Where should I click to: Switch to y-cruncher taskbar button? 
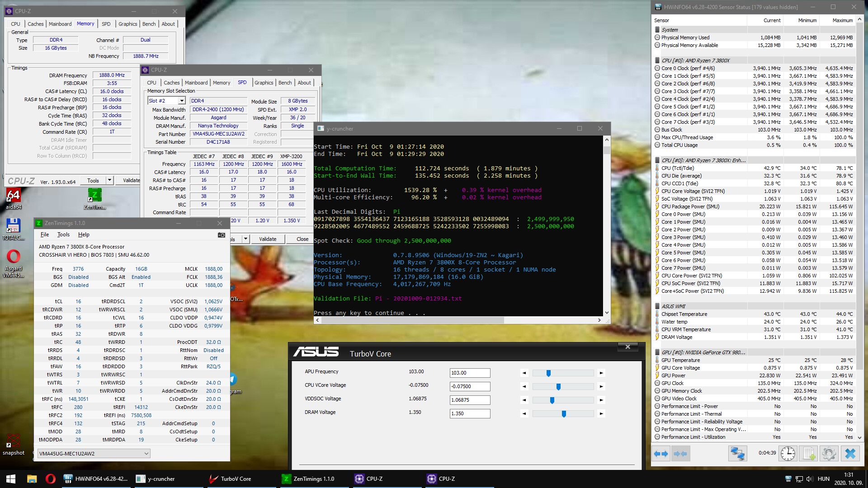click(x=168, y=479)
